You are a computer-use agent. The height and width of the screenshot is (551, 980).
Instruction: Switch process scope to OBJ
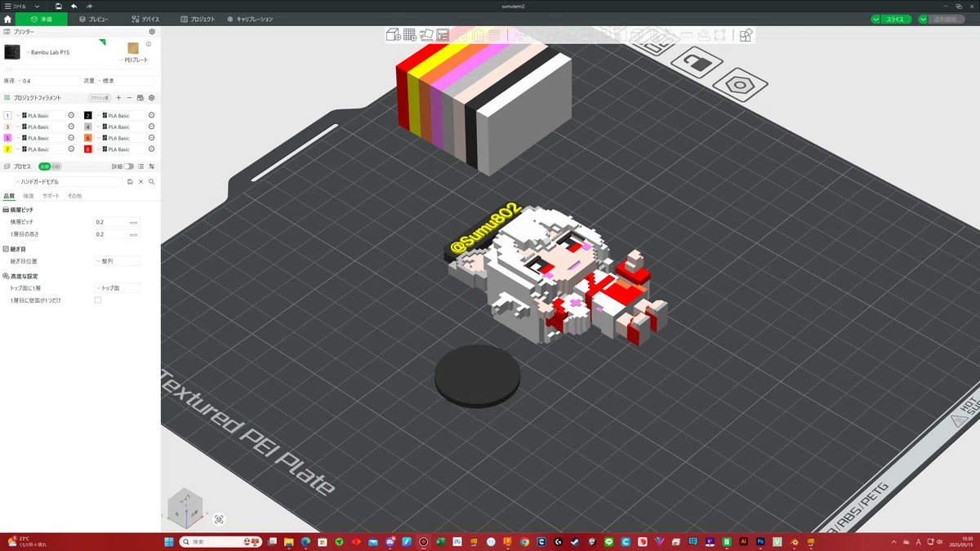[x=56, y=167]
